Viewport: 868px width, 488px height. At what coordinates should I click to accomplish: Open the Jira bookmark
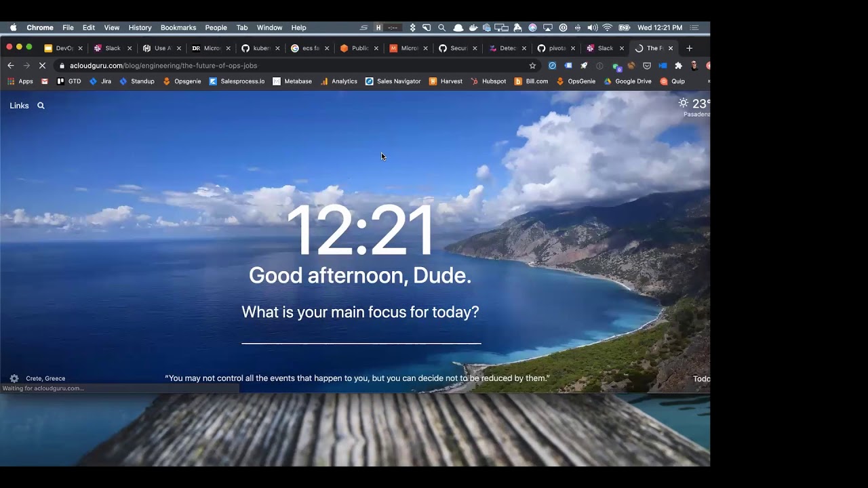pos(100,81)
